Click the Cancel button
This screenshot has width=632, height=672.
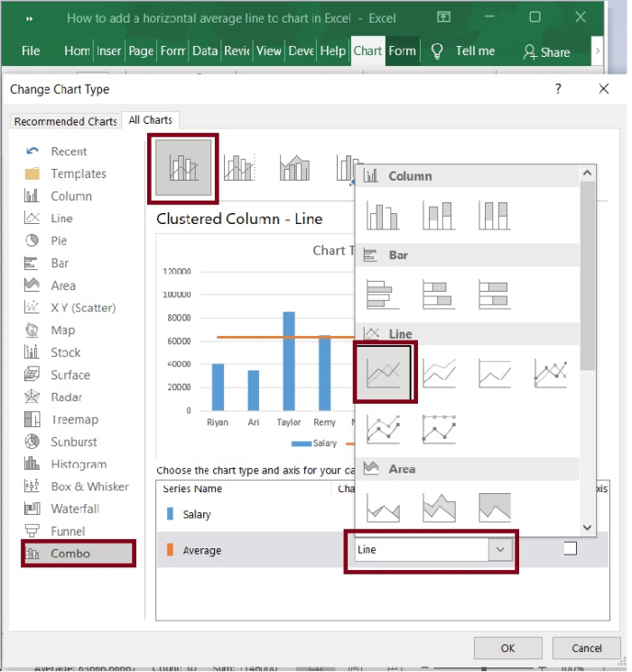(587, 648)
